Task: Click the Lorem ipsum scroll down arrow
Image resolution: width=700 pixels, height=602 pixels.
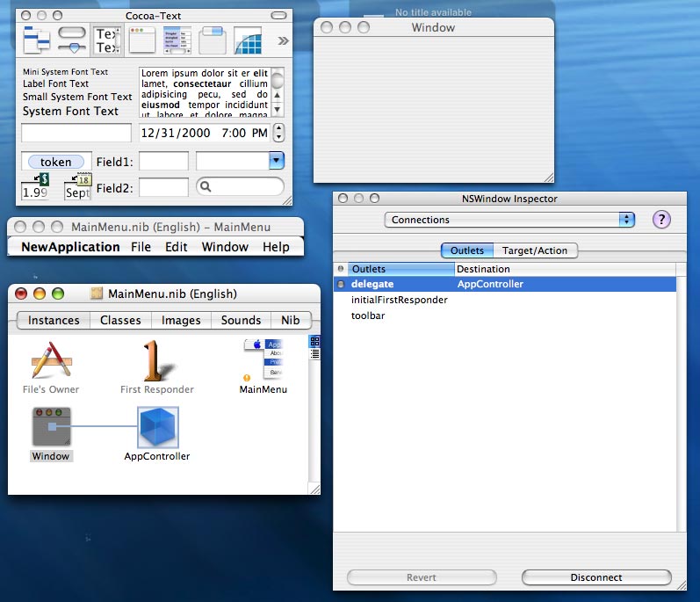Action: 278,109
